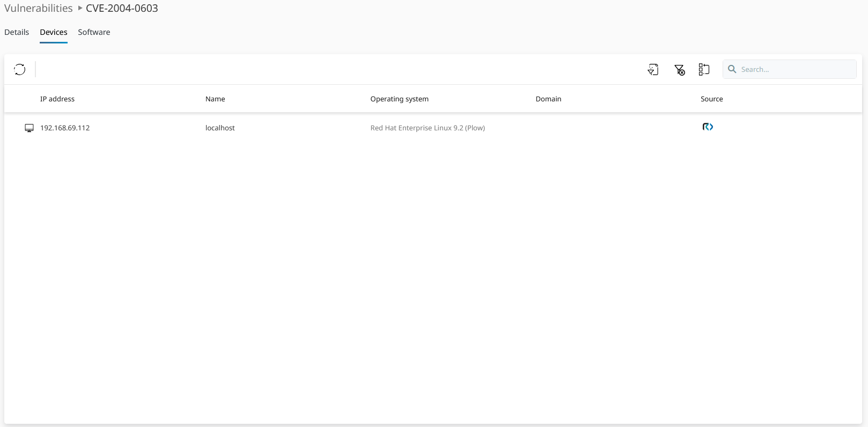Click the clear filters funnel icon
The image size is (868, 427).
[679, 70]
